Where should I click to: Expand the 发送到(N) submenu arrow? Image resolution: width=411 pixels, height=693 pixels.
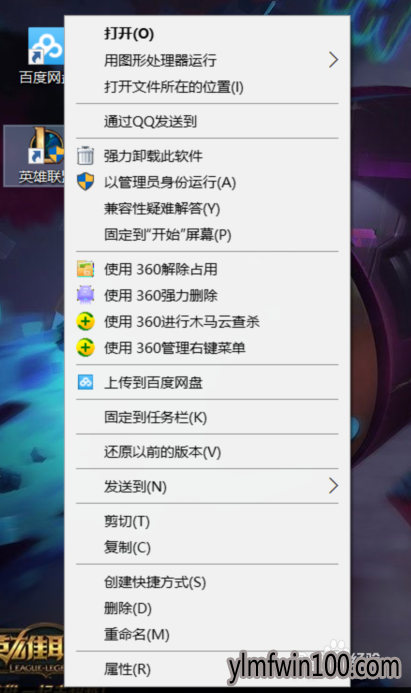pos(333,486)
